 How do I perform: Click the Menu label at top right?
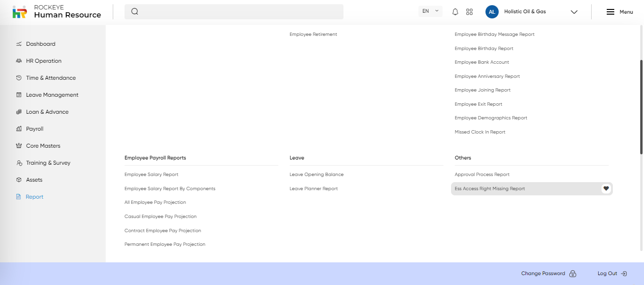coord(626,12)
